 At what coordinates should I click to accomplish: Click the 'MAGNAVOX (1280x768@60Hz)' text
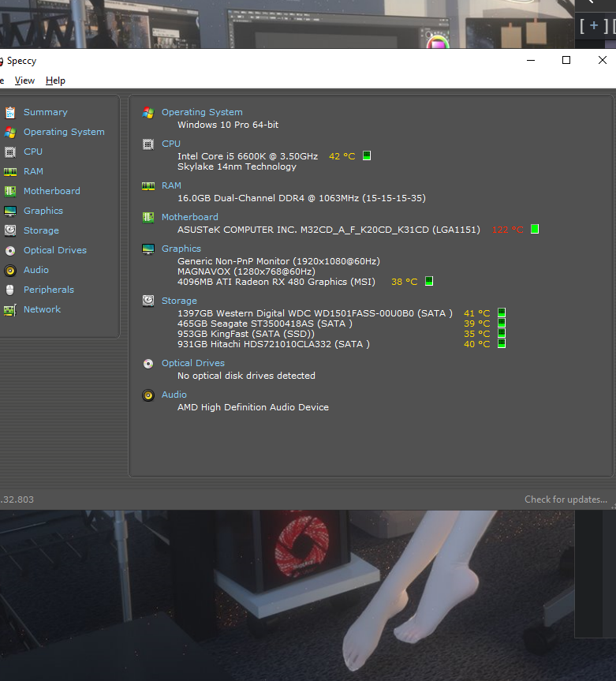coord(246,271)
